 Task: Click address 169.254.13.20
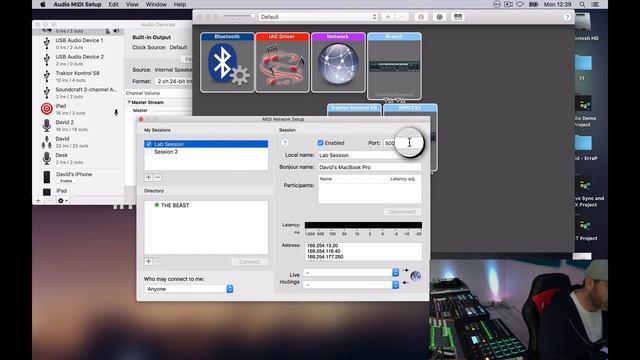click(322, 246)
